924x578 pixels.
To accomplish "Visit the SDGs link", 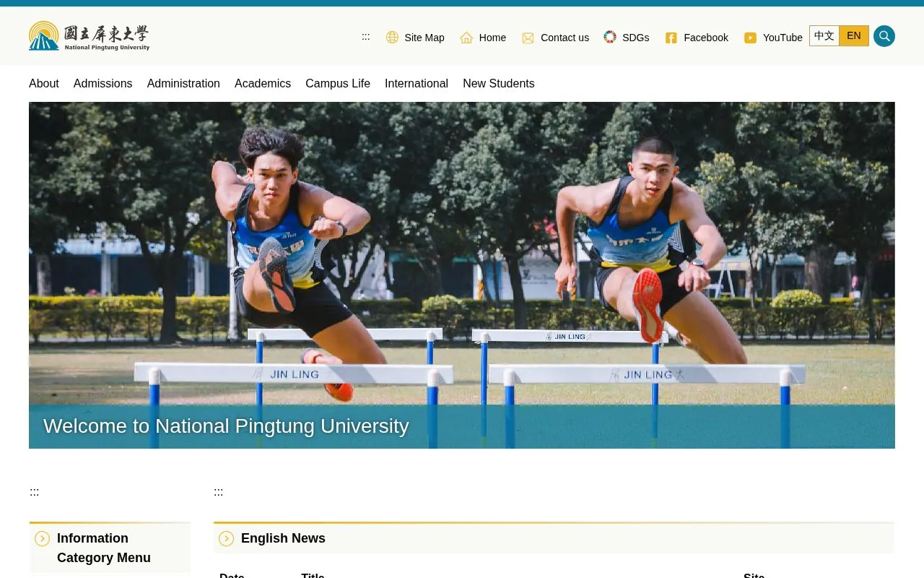I will pyautogui.click(x=635, y=38).
